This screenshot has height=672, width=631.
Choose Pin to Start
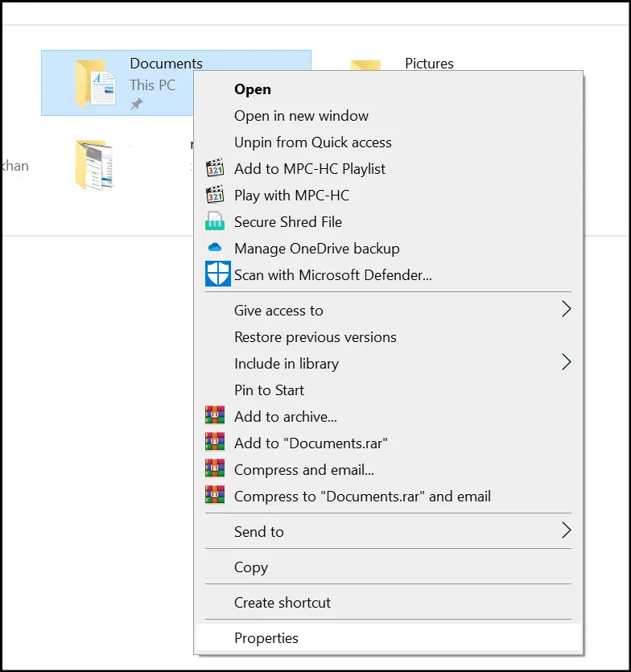(389, 390)
